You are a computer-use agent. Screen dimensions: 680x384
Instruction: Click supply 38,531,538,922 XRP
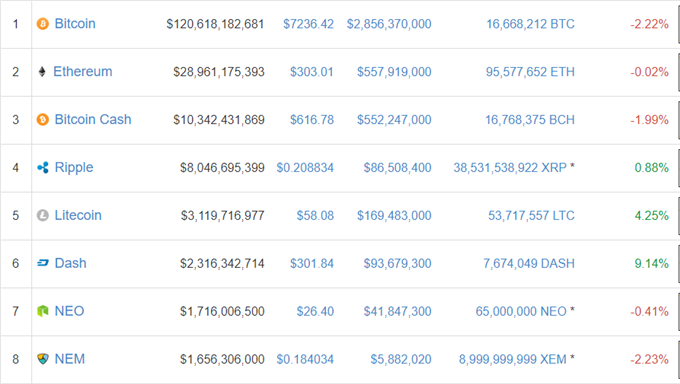510,168
